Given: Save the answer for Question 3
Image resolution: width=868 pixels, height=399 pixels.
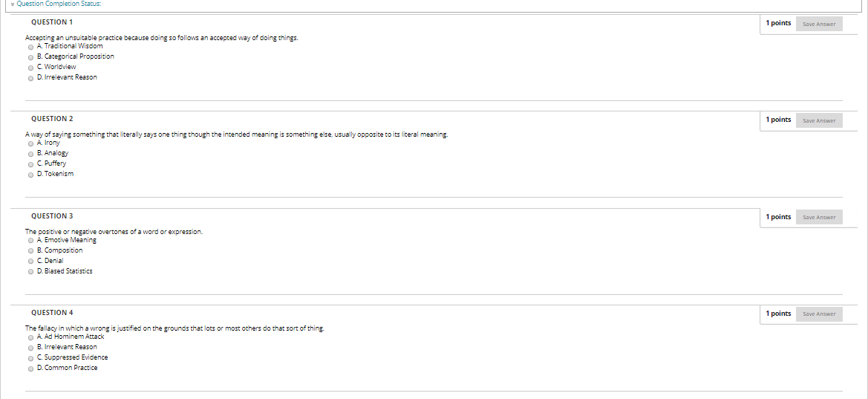Looking at the screenshot, I should (x=819, y=217).
